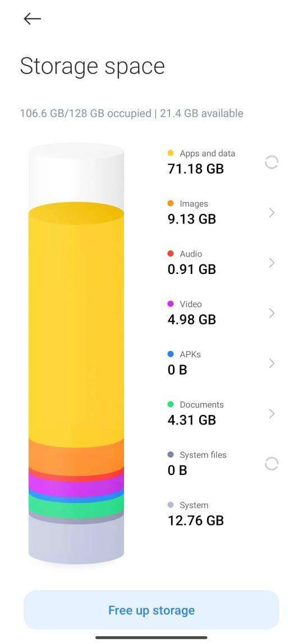Image resolution: width=303 pixels, height=644 pixels.
Task: Tap the Free up storage button
Action: 151,610
